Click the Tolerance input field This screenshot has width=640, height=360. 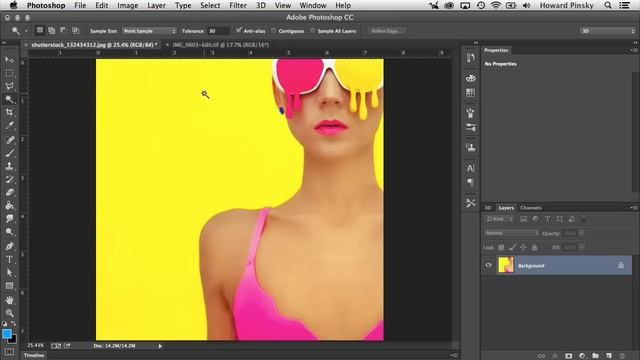click(218, 31)
